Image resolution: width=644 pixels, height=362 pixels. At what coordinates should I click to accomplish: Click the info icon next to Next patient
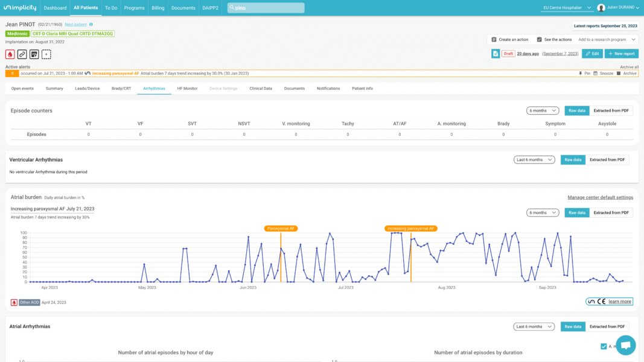pos(91,25)
